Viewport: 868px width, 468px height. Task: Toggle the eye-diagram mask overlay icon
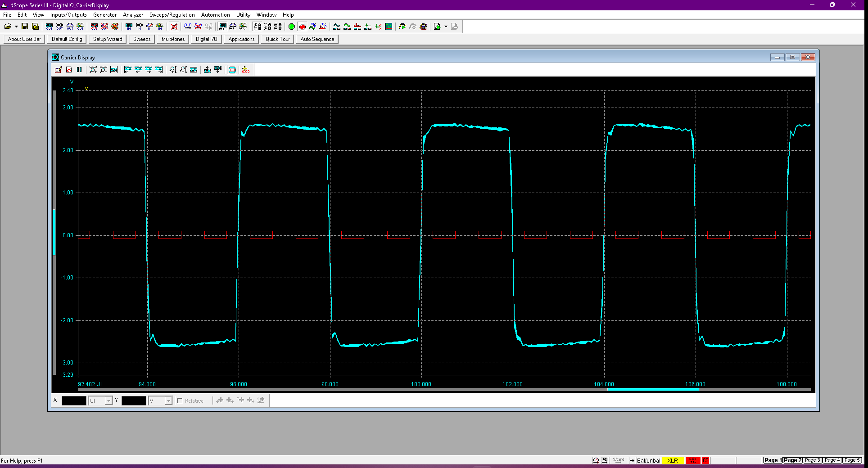[232, 70]
